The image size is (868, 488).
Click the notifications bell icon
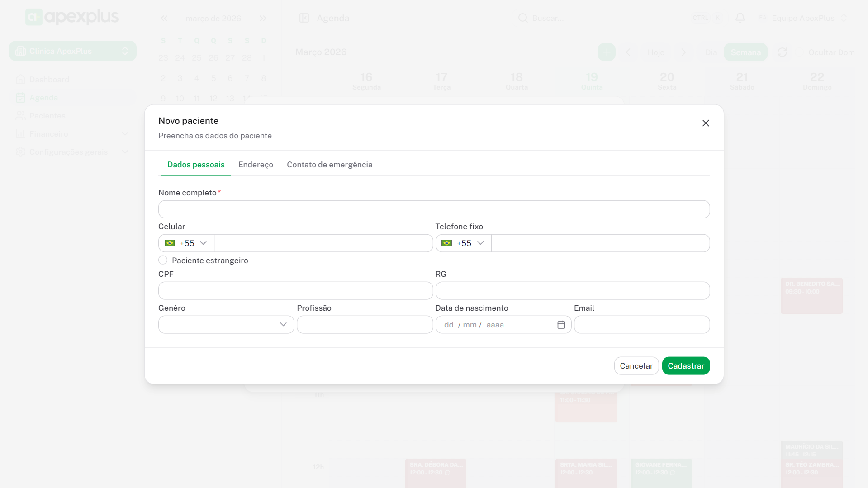pyautogui.click(x=740, y=18)
